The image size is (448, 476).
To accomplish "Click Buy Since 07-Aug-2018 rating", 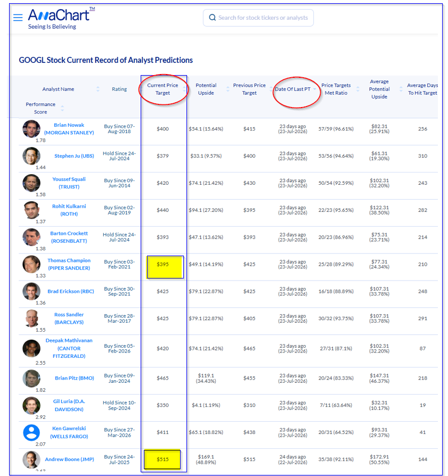I will coord(119,129).
